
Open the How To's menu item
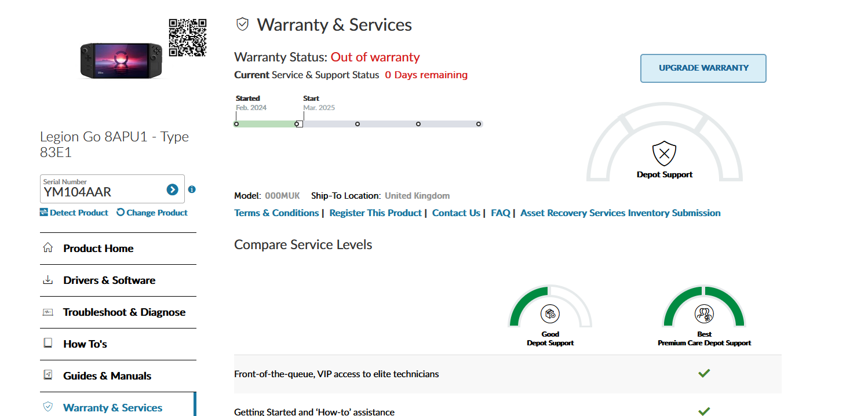point(85,344)
